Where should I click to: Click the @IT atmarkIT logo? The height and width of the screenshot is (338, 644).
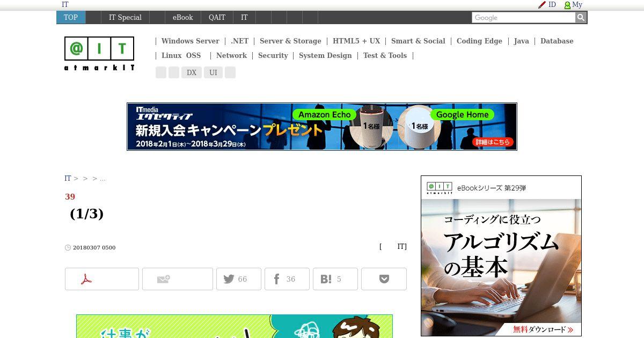tap(99, 54)
